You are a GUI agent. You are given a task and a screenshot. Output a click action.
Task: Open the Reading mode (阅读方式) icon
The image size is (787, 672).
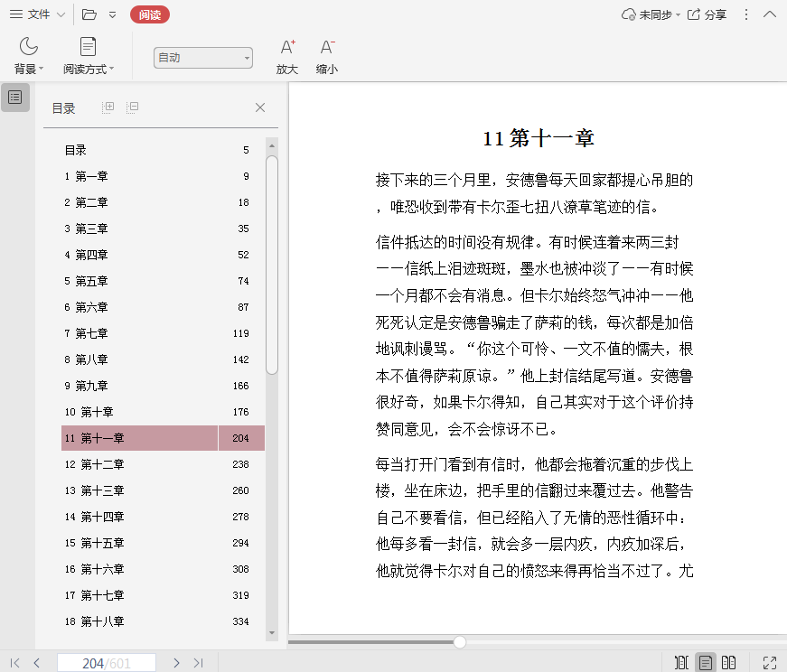tap(88, 46)
